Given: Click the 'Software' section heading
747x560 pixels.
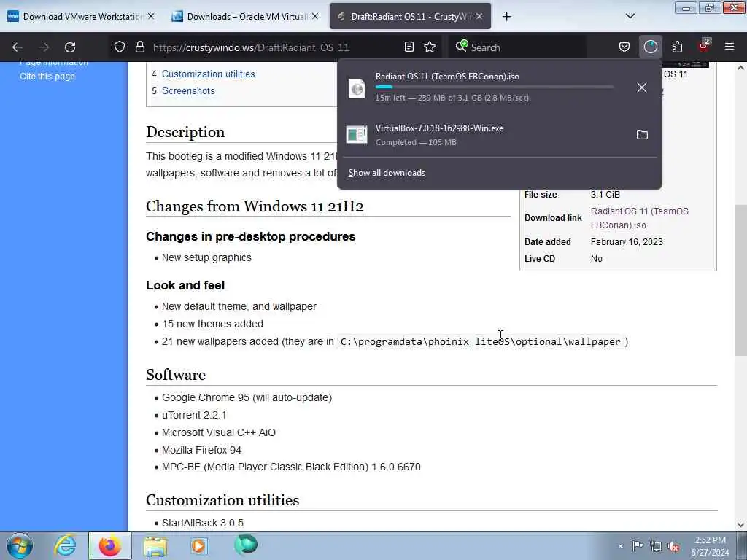Looking at the screenshot, I should [176, 375].
